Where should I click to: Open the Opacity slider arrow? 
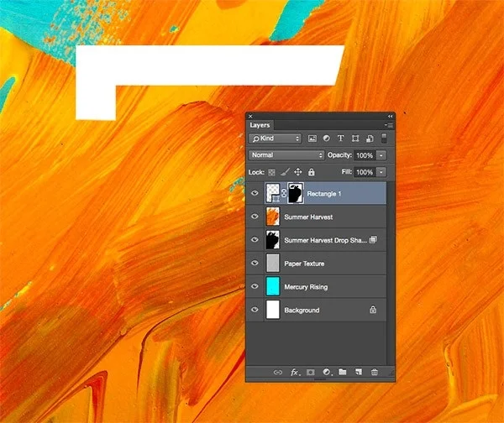381,155
